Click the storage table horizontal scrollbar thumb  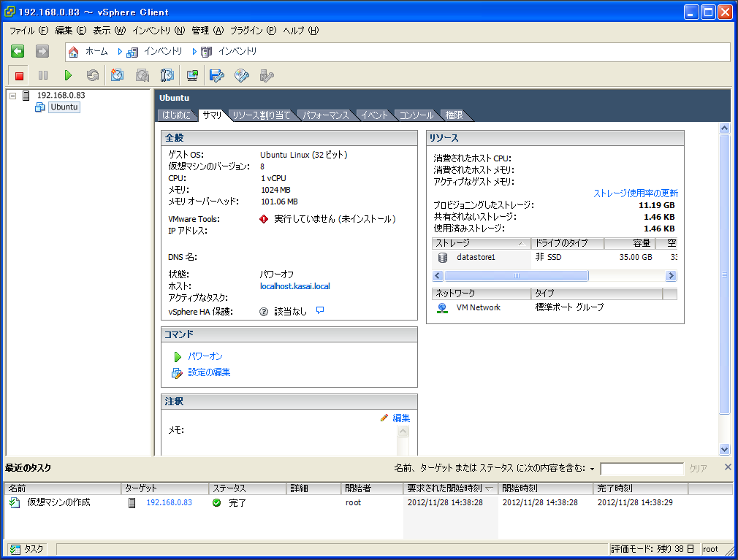tap(517, 275)
